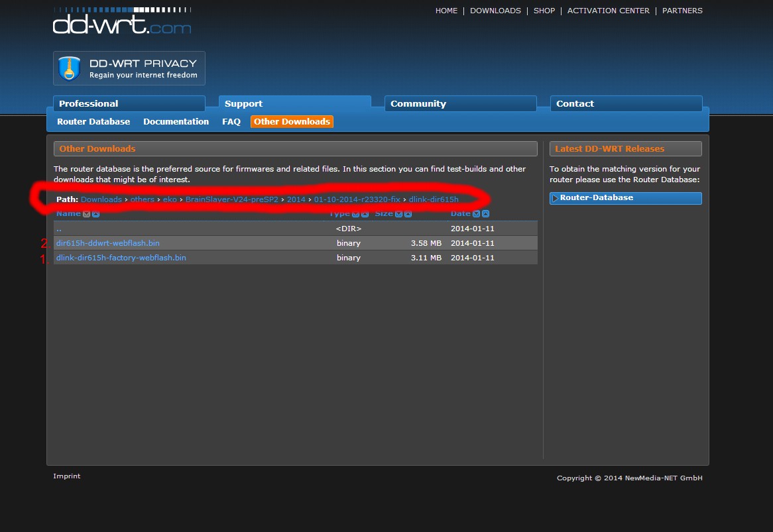Click the 3.11 MB size cell
This screenshot has height=532, width=773.
(x=426, y=258)
